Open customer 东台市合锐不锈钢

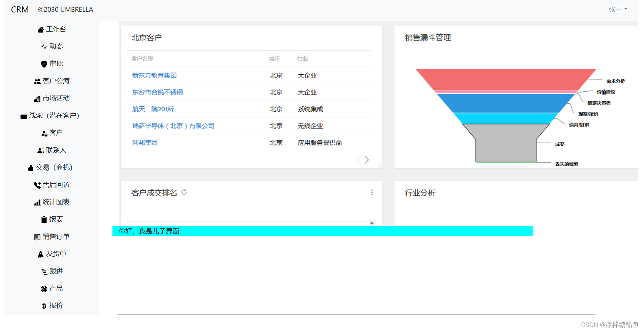pos(158,92)
